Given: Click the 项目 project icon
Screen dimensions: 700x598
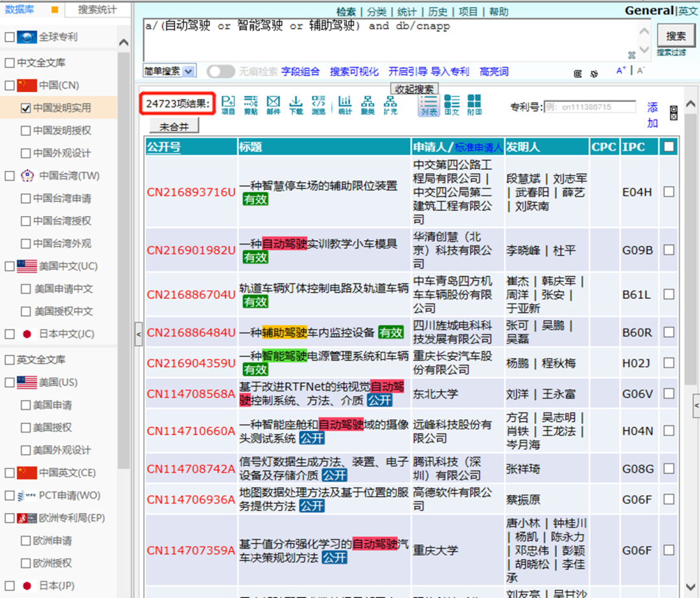Looking at the screenshot, I should pyautogui.click(x=228, y=104).
